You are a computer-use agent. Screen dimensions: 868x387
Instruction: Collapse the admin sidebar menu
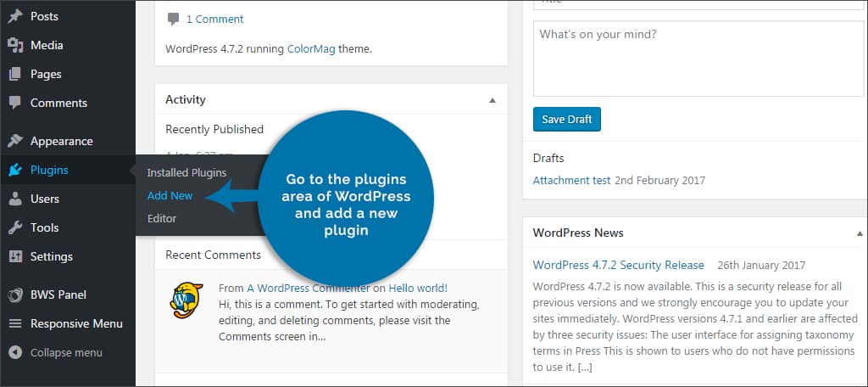click(x=56, y=352)
